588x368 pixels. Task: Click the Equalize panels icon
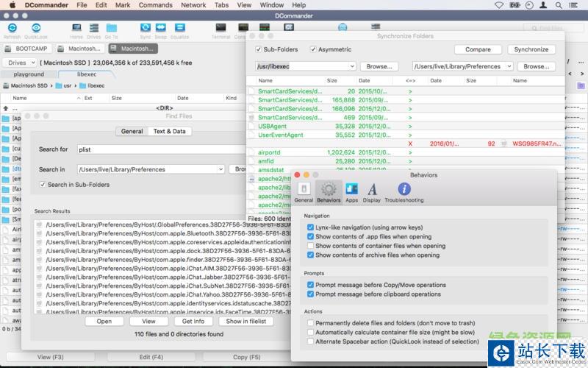[179, 29]
